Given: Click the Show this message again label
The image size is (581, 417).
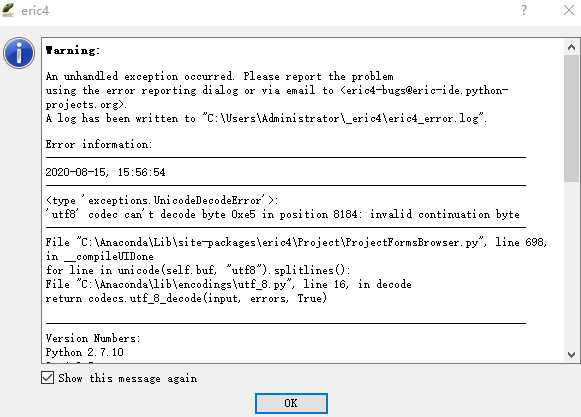Looking at the screenshot, I should click(x=127, y=378).
